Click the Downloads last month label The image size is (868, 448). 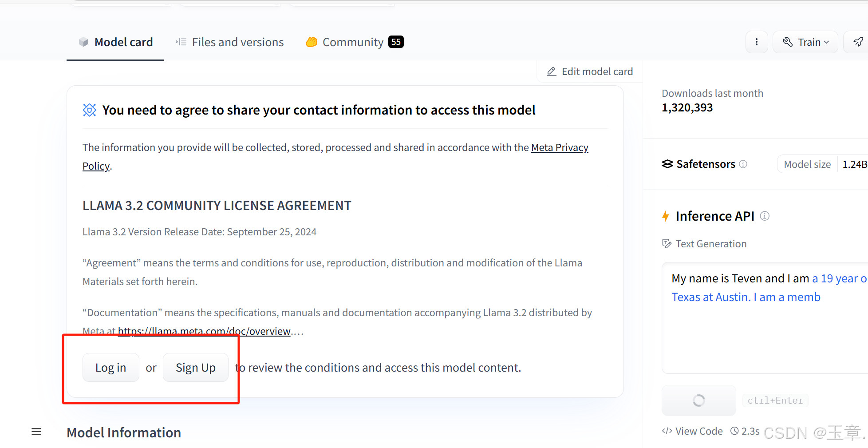point(712,93)
